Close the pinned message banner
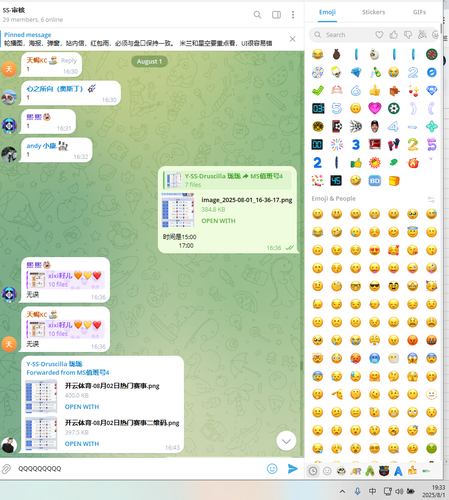 pos(292,39)
